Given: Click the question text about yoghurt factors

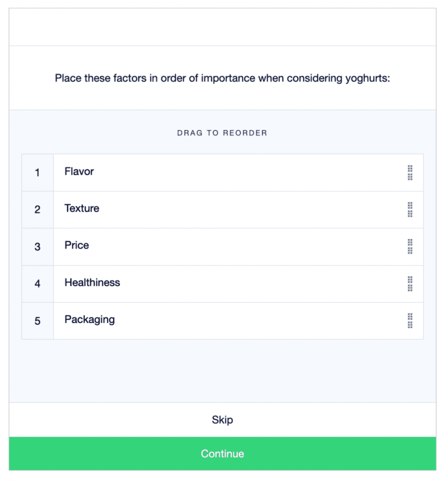Looking at the screenshot, I should pos(222,78).
